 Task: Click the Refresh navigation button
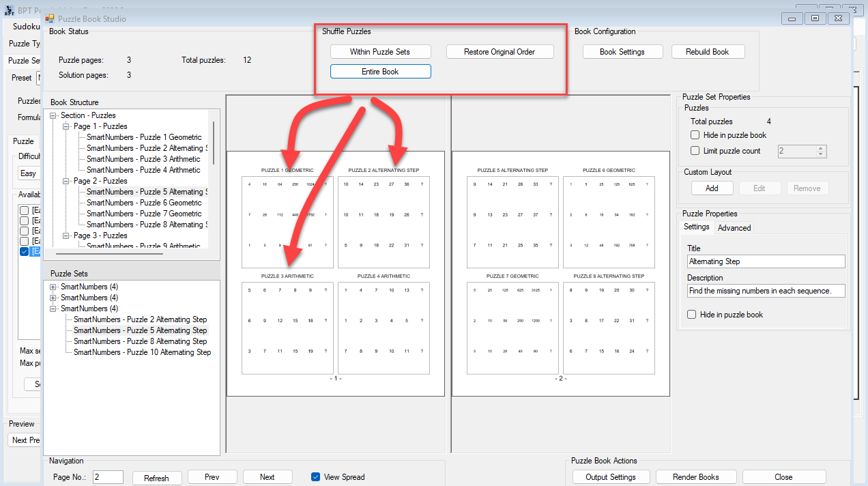pos(156,478)
